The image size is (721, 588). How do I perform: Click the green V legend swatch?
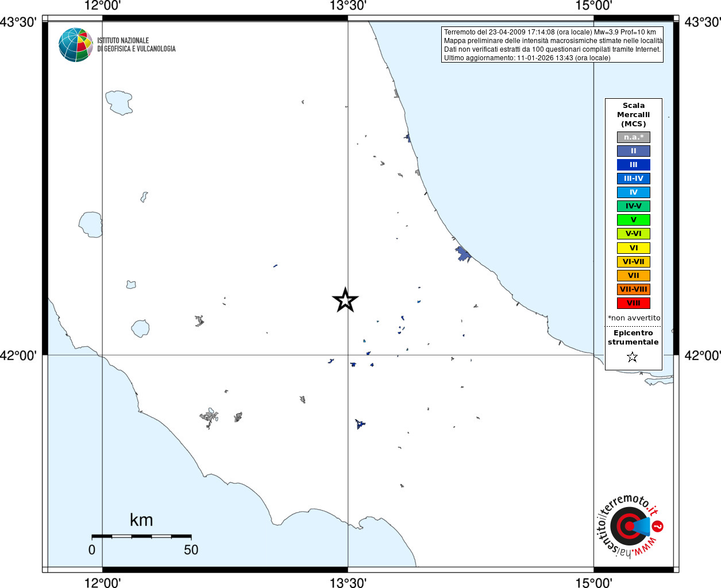[634, 220]
